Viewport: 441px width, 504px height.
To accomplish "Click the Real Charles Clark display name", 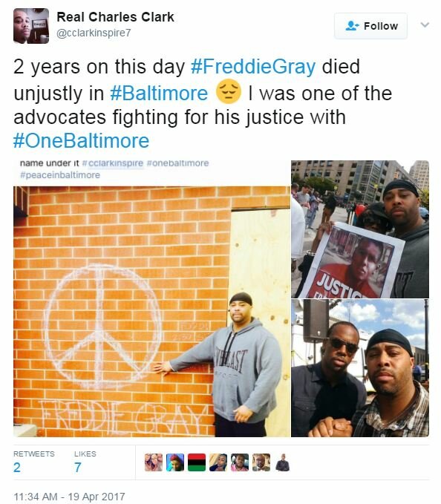I will 115,17.
